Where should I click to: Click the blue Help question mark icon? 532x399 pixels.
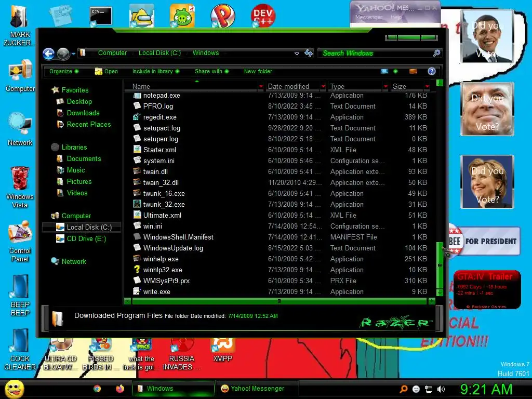coord(432,71)
